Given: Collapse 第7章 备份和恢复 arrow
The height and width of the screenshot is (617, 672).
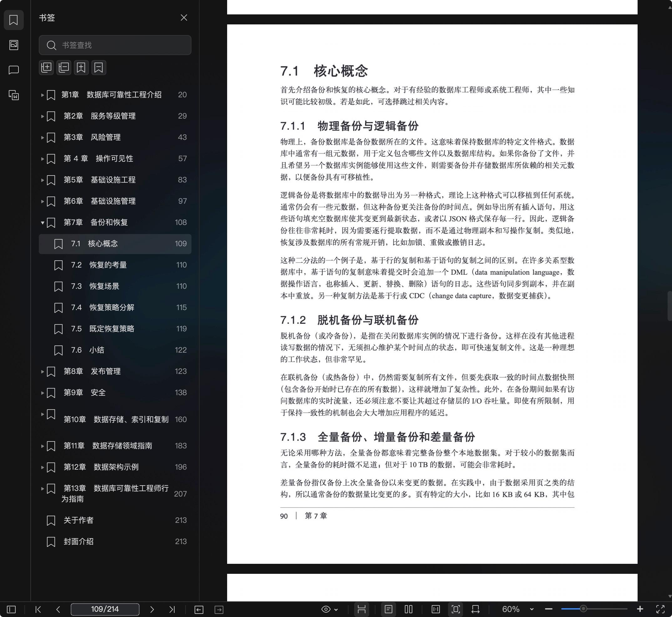Looking at the screenshot, I should click(x=43, y=223).
